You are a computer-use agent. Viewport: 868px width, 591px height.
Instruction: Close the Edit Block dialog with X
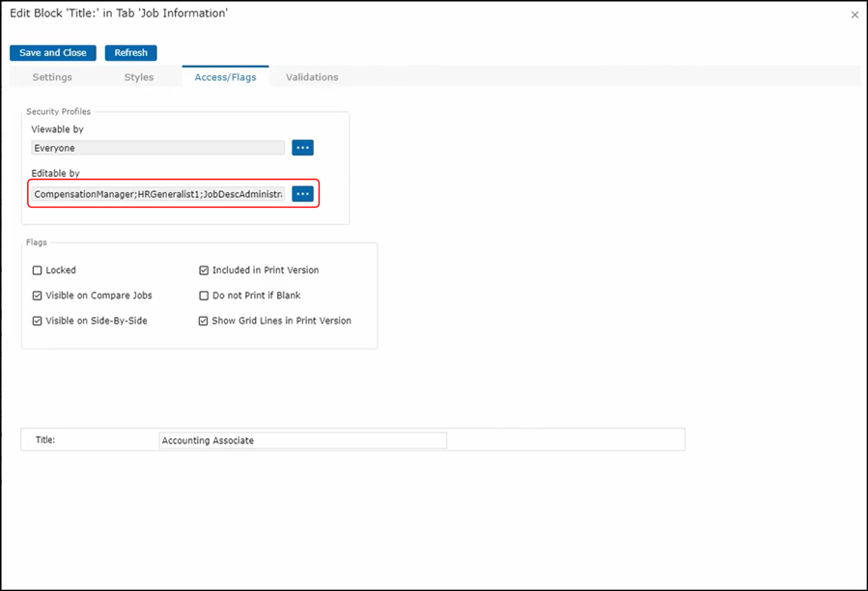point(854,15)
